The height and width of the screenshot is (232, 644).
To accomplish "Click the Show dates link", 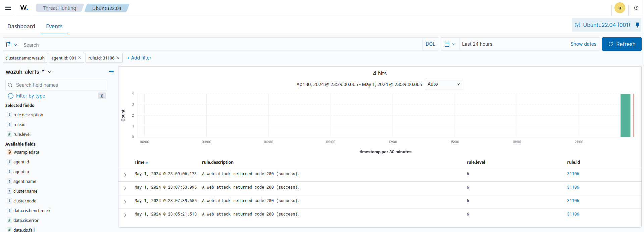I will tap(583, 44).
